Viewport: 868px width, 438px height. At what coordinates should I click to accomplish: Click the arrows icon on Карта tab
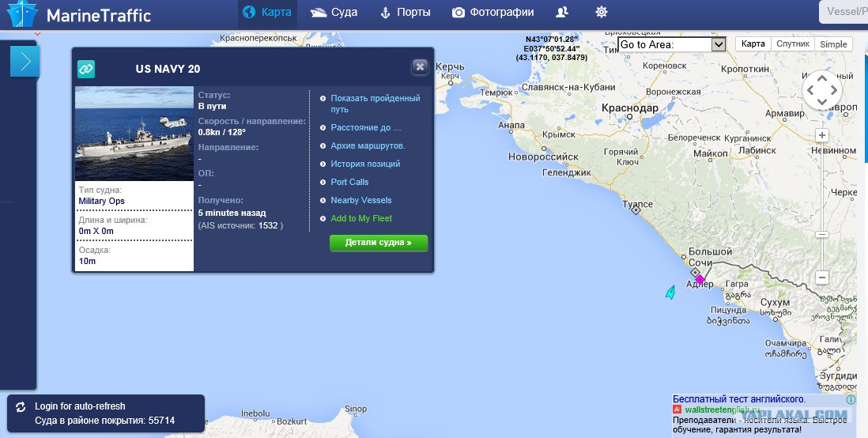[249, 12]
